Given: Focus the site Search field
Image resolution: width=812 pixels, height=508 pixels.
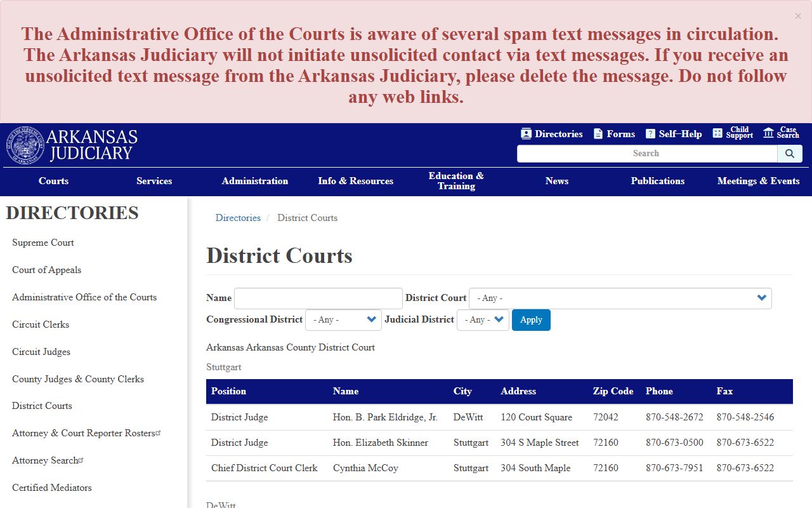Looking at the screenshot, I should pos(647,154).
